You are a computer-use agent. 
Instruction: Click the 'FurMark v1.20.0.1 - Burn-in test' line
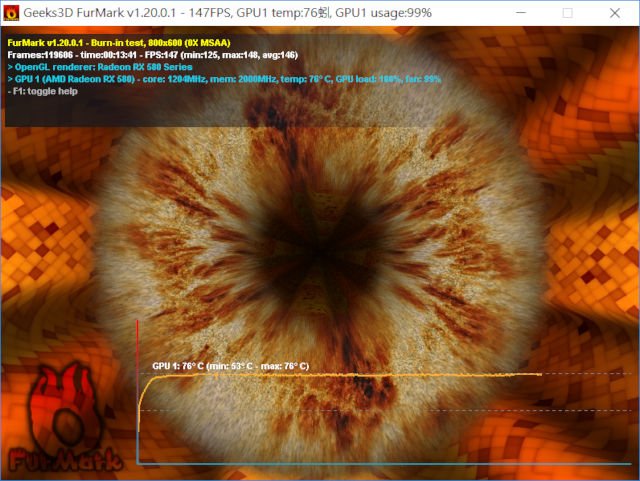[119, 42]
